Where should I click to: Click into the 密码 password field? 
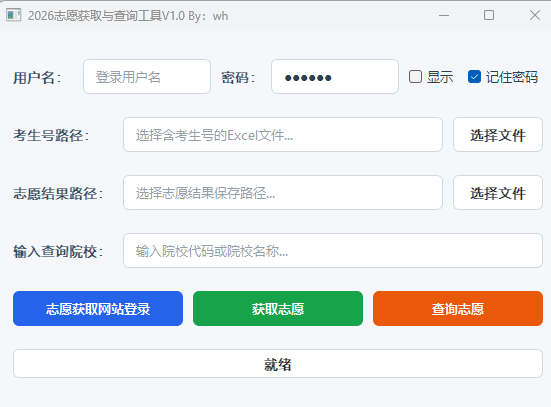click(x=335, y=77)
